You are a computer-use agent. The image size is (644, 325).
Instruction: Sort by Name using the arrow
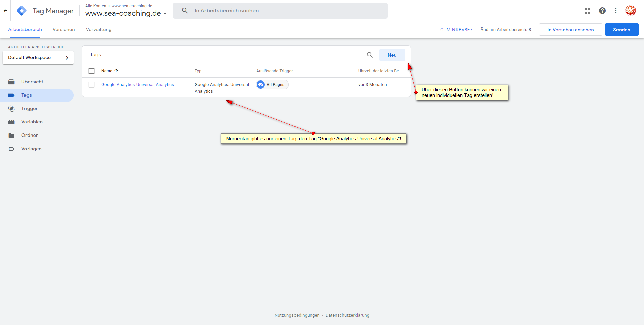pos(116,71)
